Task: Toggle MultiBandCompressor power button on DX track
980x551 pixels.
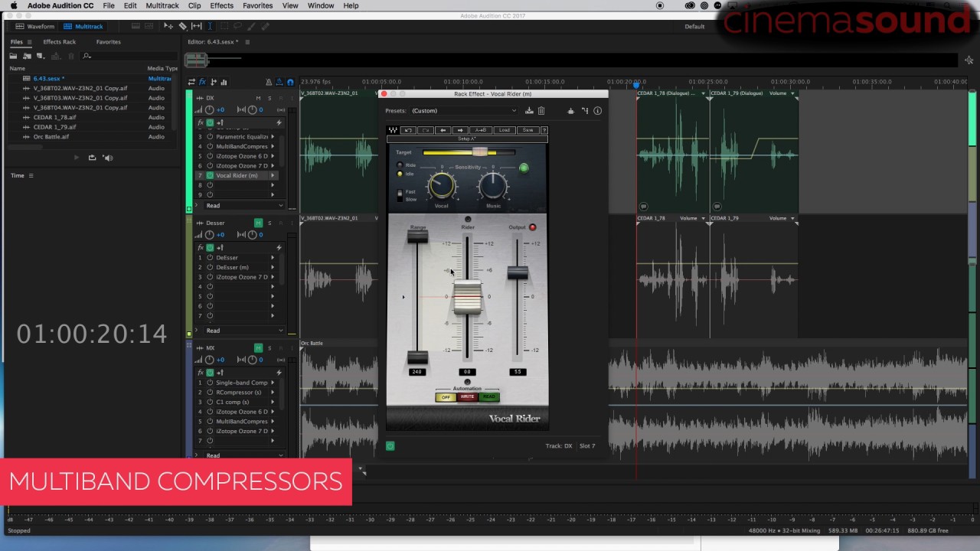Action: point(210,146)
